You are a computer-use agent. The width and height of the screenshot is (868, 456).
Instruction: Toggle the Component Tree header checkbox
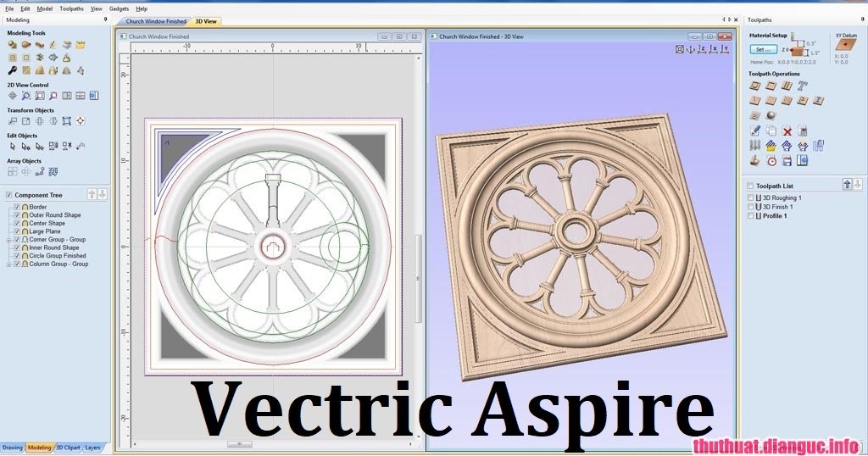coord(8,195)
